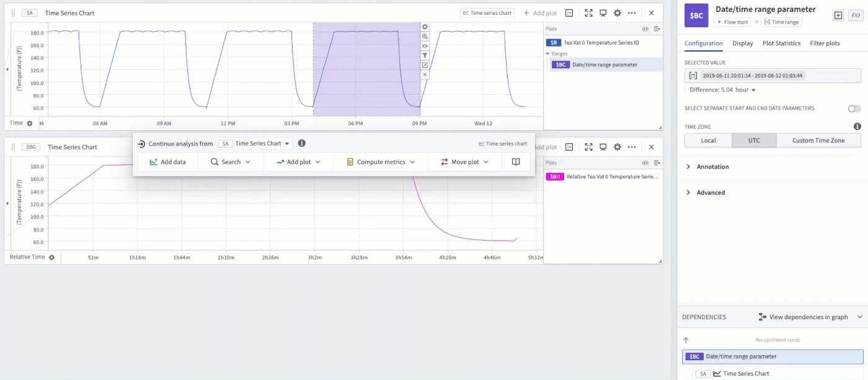Collapse the Ranges group in Plots list
This screenshot has width=868, height=380.
[547, 54]
